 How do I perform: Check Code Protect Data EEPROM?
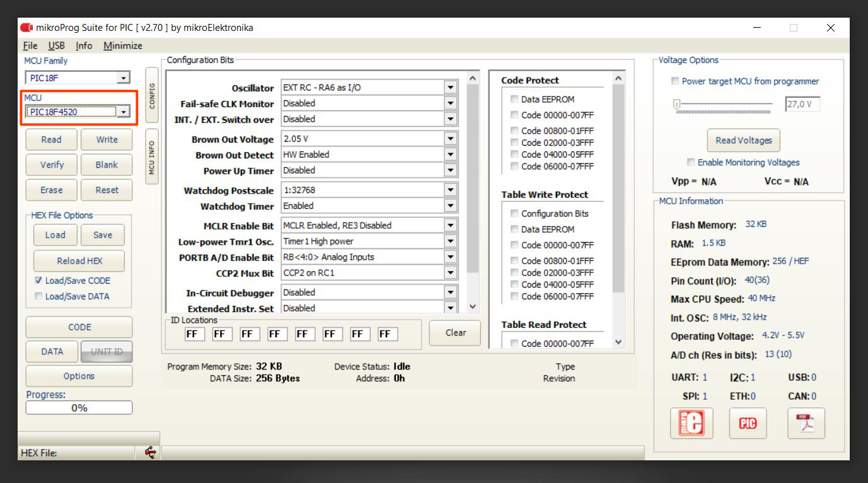pyautogui.click(x=515, y=99)
